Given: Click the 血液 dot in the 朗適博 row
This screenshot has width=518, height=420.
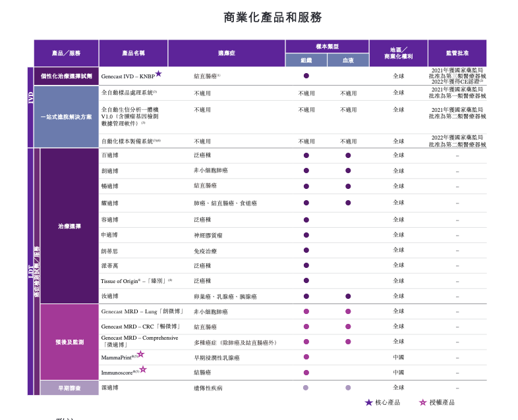Looking at the screenshot, I should (x=348, y=171).
